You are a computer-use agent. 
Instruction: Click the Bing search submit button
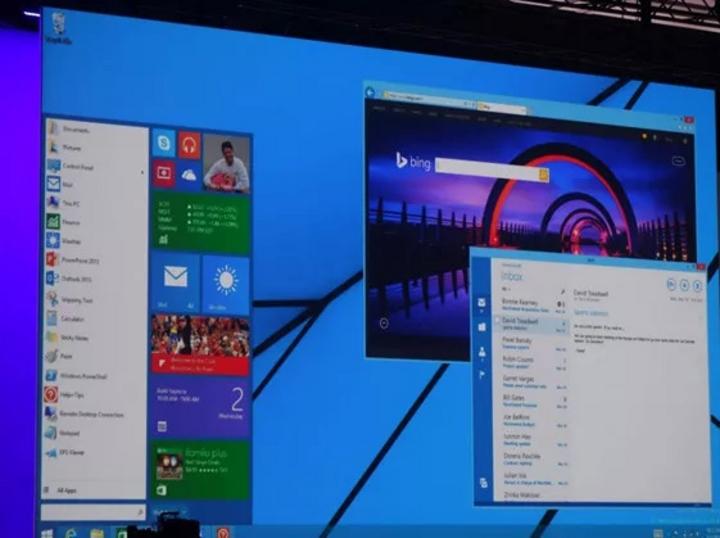click(544, 174)
